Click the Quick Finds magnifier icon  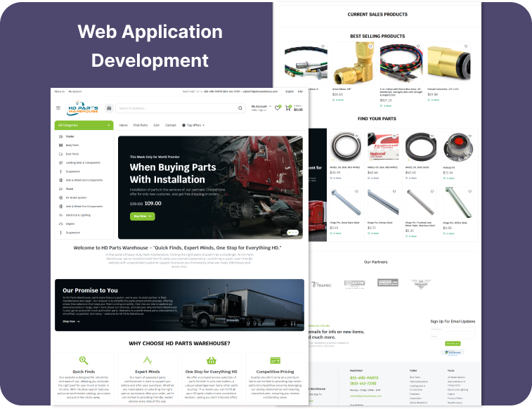[x=84, y=360]
